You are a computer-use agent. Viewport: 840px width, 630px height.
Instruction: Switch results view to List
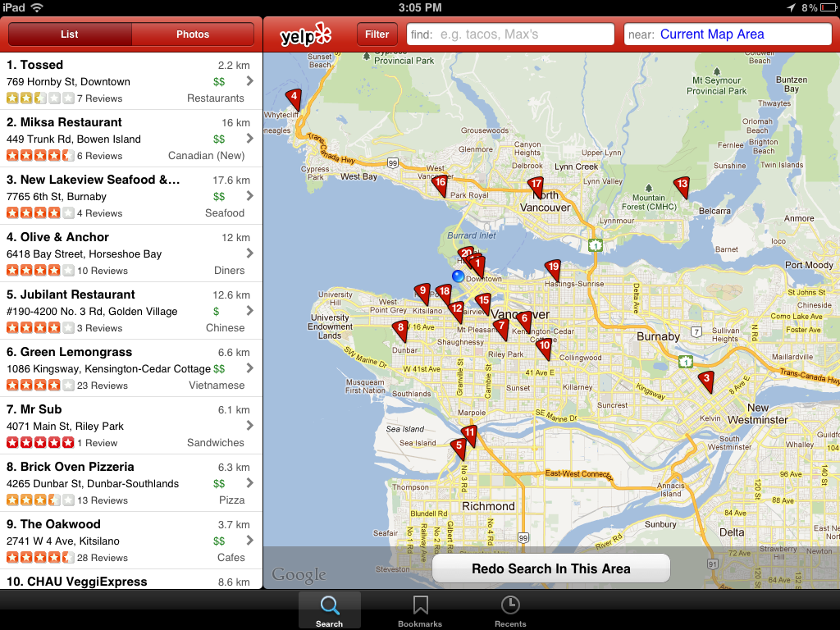point(70,34)
